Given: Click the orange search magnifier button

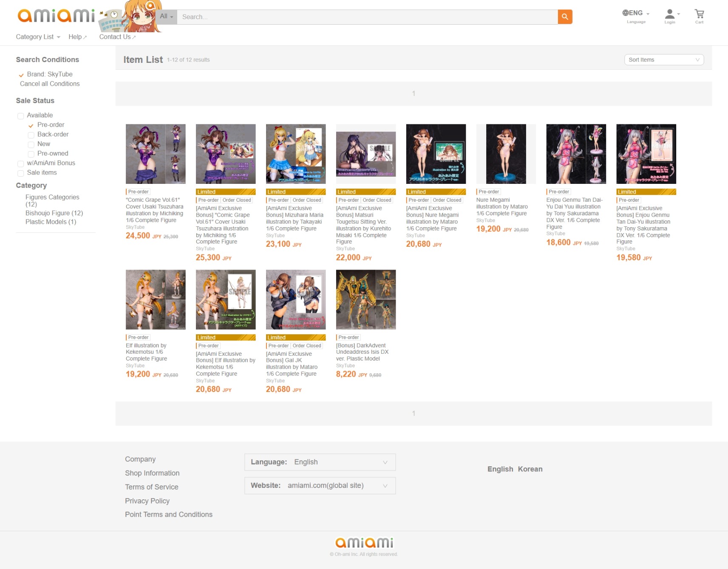Looking at the screenshot, I should (565, 17).
